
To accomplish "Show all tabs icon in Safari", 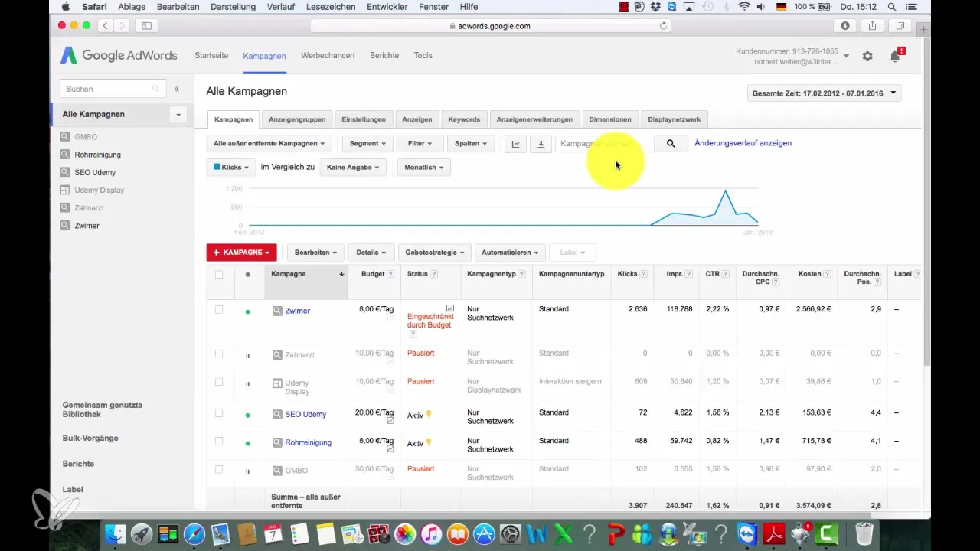I will point(900,25).
